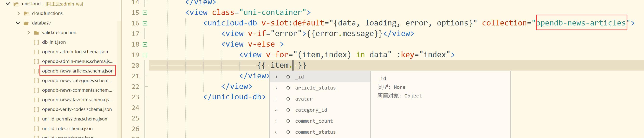Click the db_init.json file icon

(x=36, y=42)
